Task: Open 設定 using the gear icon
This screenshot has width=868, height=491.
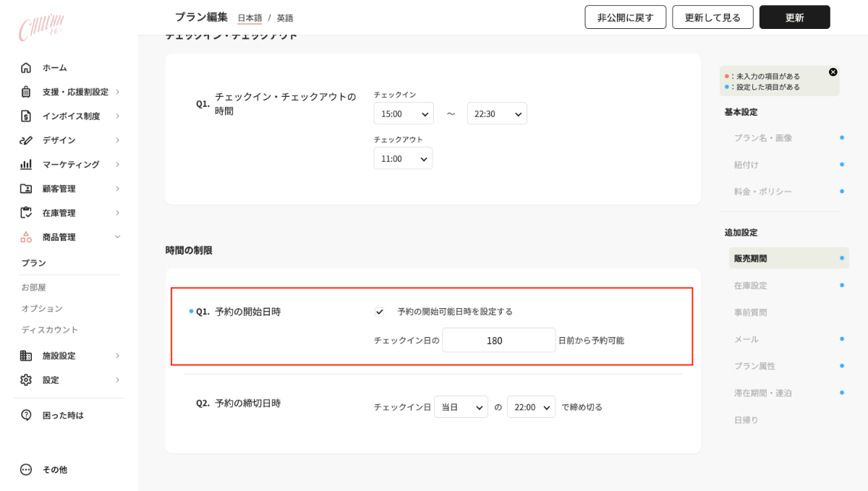Action: click(26, 379)
